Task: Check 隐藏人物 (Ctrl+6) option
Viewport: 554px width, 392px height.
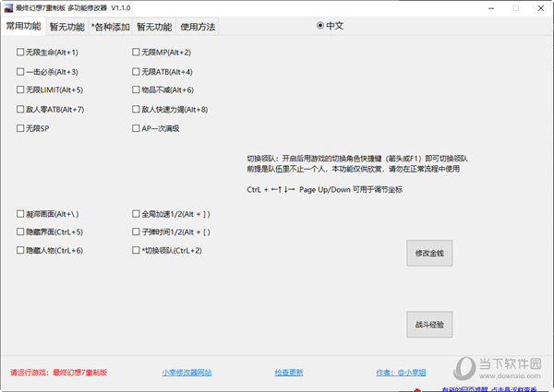Action: [x=20, y=250]
